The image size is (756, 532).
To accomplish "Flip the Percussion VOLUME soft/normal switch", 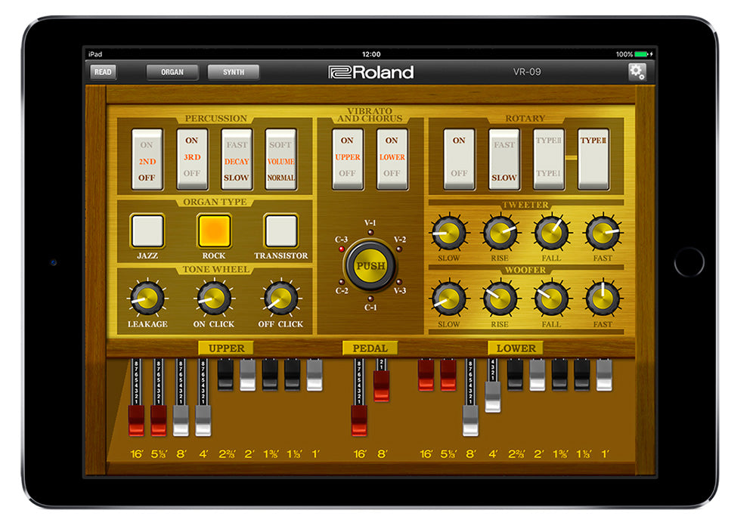I will point(280,159).
